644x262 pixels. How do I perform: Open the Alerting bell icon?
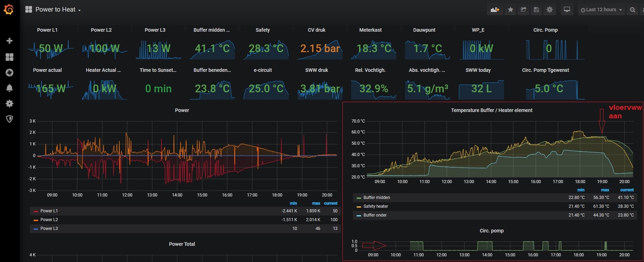point(10,88)
